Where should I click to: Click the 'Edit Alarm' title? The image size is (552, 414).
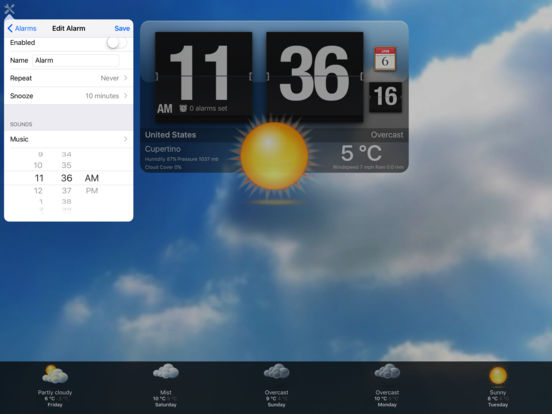coord(69,29)
